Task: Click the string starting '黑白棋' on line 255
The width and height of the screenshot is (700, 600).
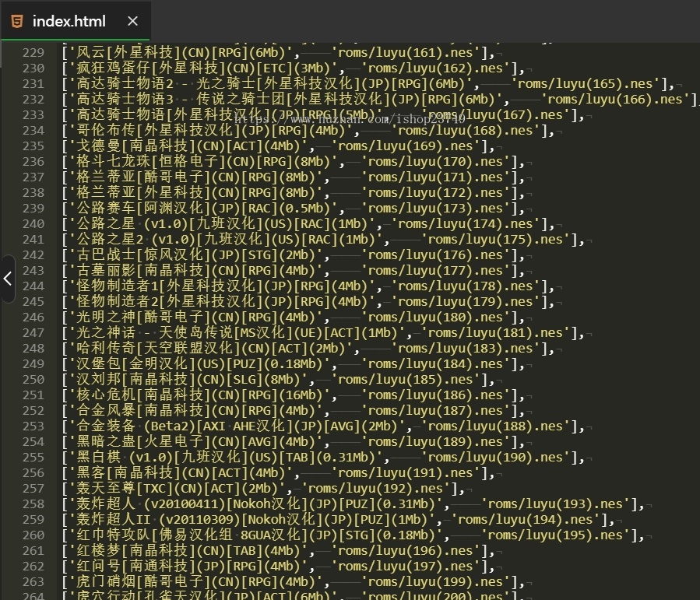Action: point(226,458)
